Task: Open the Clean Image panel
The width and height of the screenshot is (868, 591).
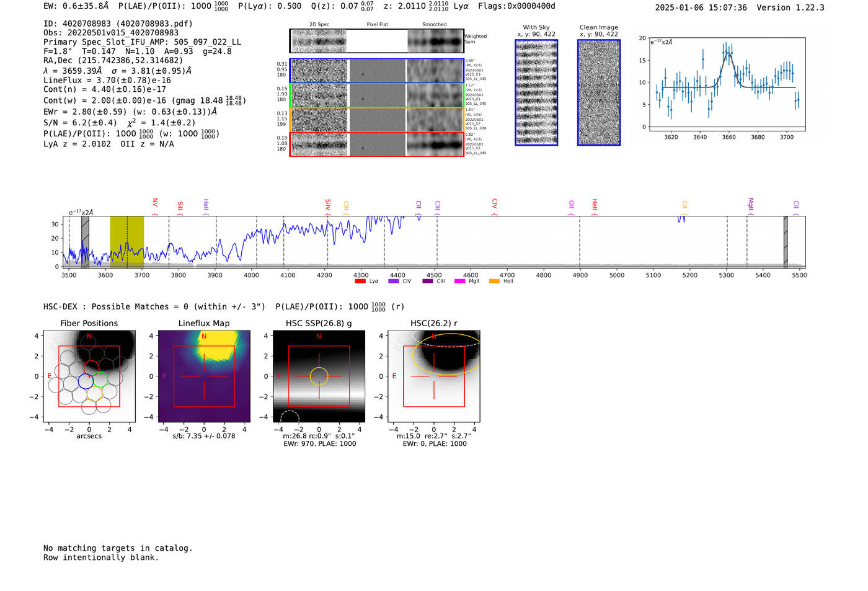Action: (599, 92)
